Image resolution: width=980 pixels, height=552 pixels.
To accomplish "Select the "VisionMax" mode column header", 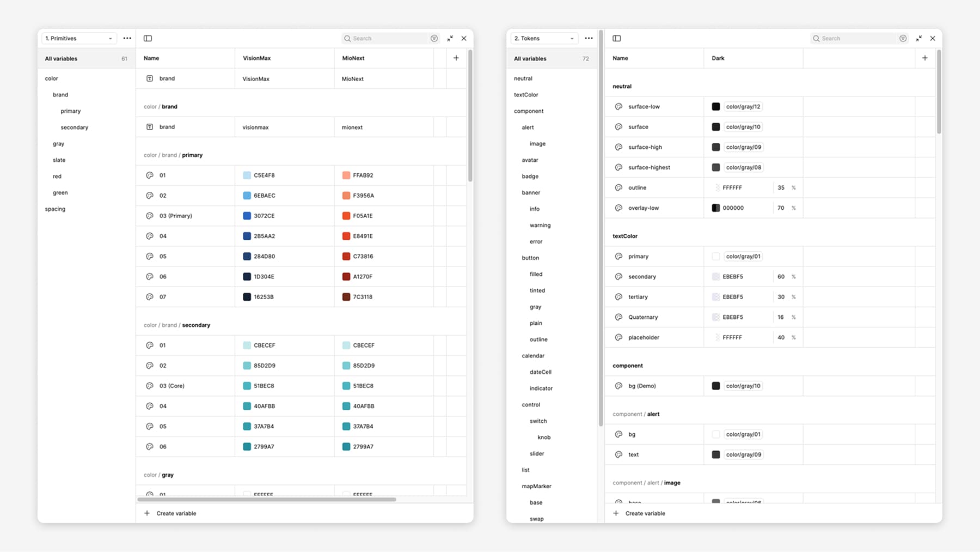I will pos(256,58).
